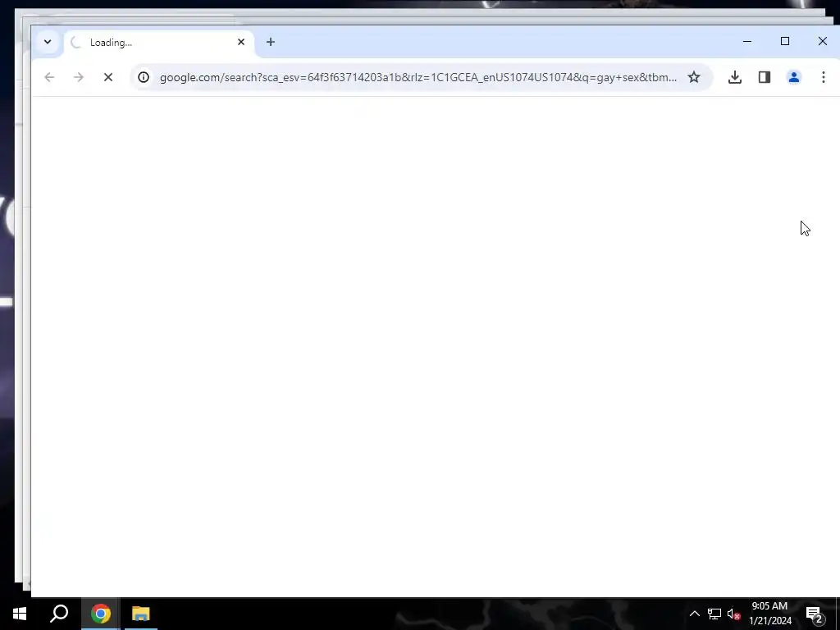Minimize the Chrome window
840x630 pixels.
[747, 41]
